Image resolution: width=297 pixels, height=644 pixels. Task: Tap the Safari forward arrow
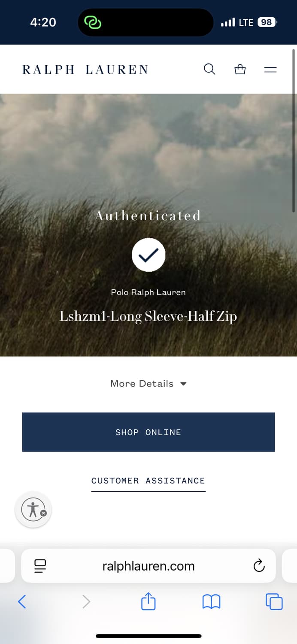[86, 601]
